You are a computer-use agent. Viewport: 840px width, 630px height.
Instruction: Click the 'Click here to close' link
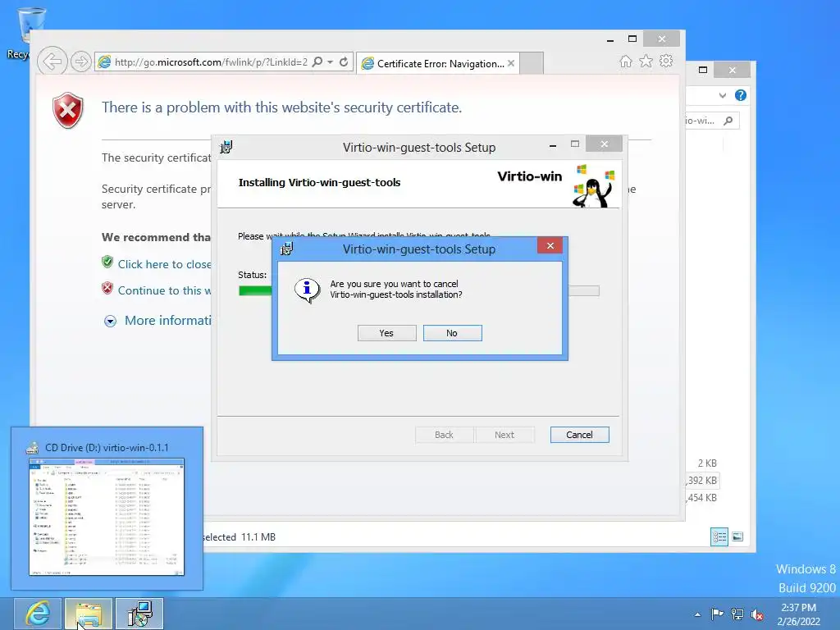pyautogui.click(x=164, y=264)
